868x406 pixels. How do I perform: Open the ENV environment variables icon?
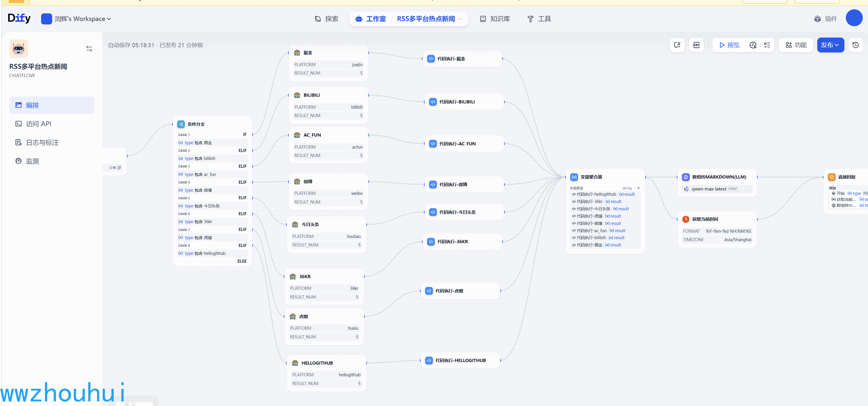[x=696, y=45]
